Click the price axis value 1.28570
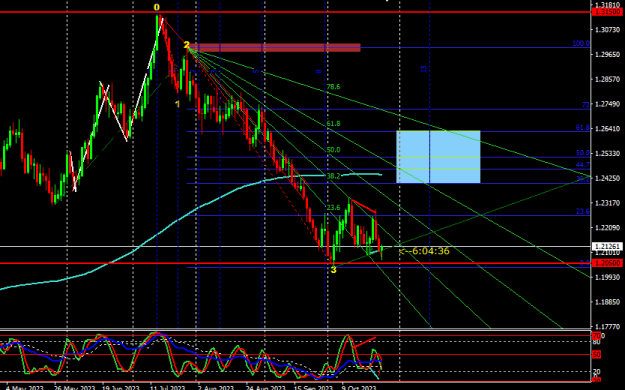Viewport: 625px width, 390px height. (607, 79)
